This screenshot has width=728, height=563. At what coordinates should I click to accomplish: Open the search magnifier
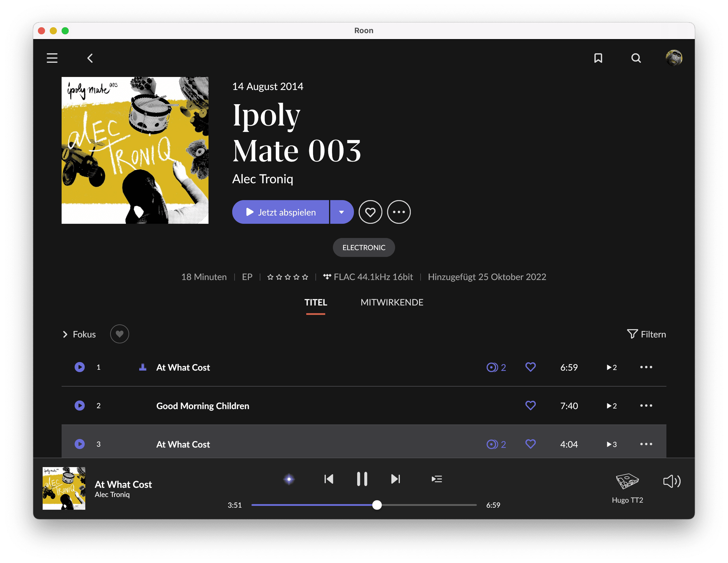pos(636,58)
